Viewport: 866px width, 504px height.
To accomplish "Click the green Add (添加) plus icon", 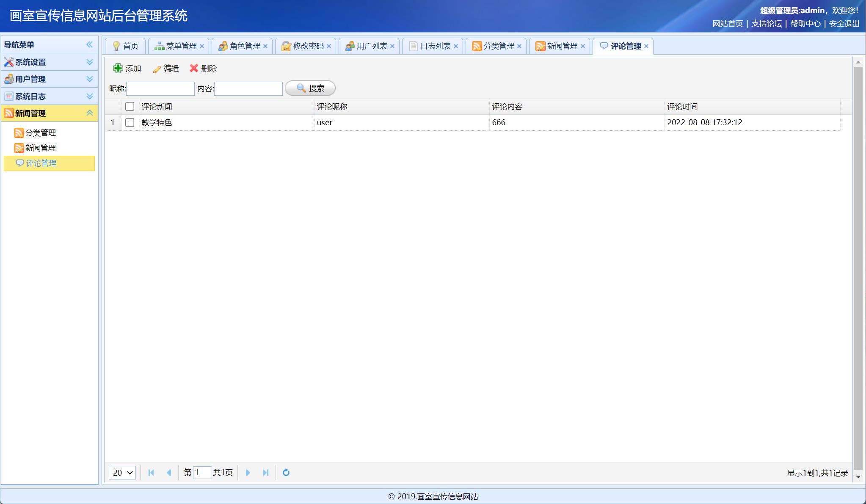I will (118, 68).
